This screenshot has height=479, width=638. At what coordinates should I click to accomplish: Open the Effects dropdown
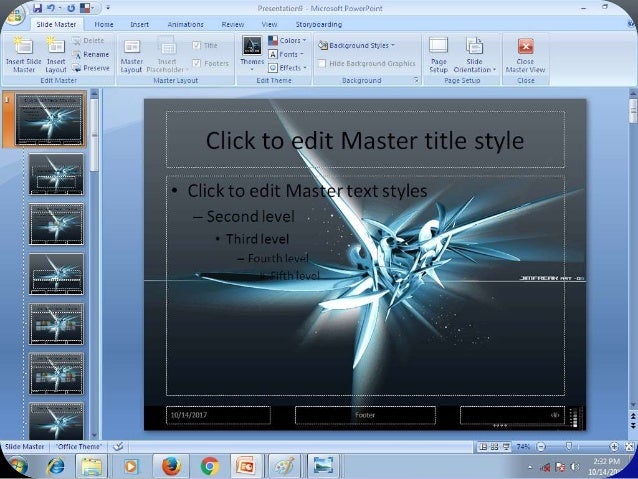288,68
